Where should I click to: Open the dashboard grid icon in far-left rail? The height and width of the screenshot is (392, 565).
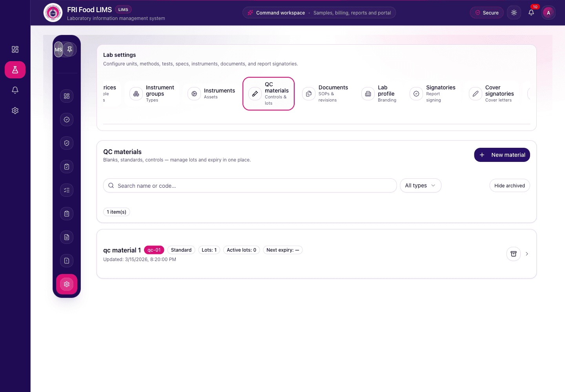15,49
